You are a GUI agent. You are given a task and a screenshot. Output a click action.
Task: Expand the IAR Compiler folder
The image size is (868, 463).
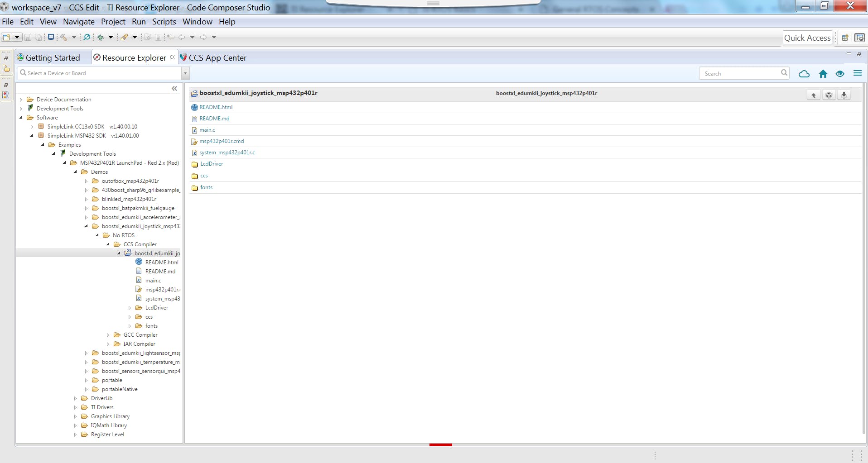point(108,344)
